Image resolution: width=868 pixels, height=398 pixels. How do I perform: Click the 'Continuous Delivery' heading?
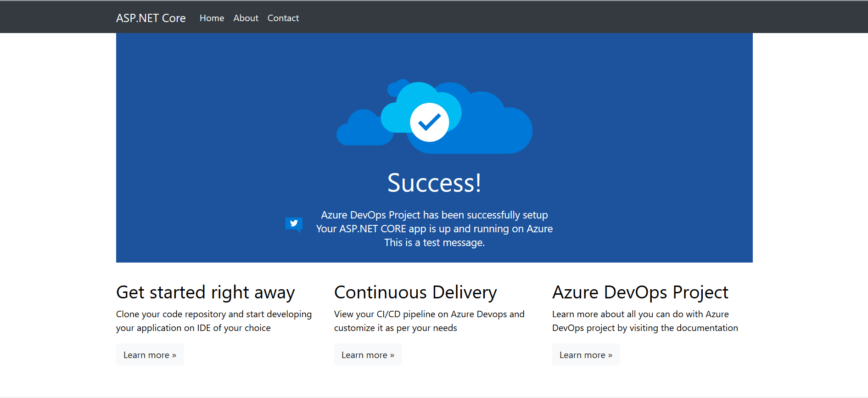click(415, 292)
